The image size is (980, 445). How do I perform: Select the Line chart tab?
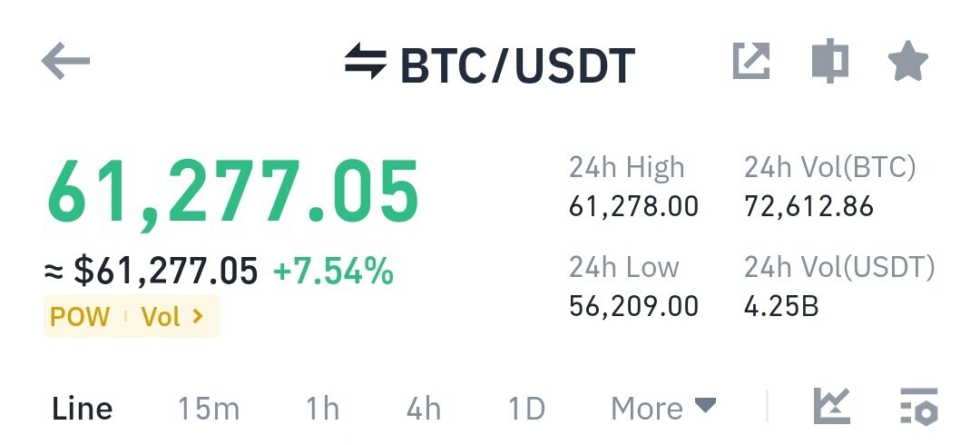pyautogui.click(x=82, y=409)
